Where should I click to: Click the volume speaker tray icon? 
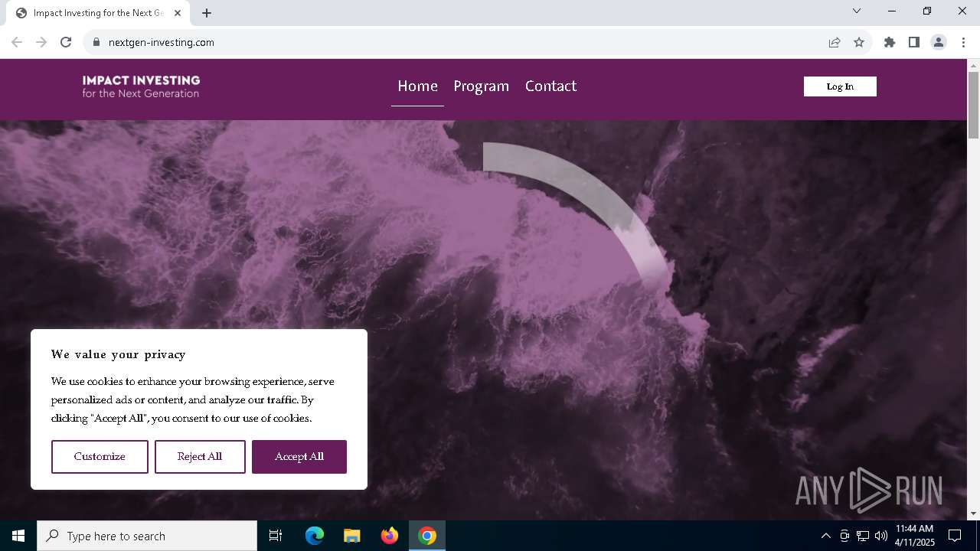point(881,536)
